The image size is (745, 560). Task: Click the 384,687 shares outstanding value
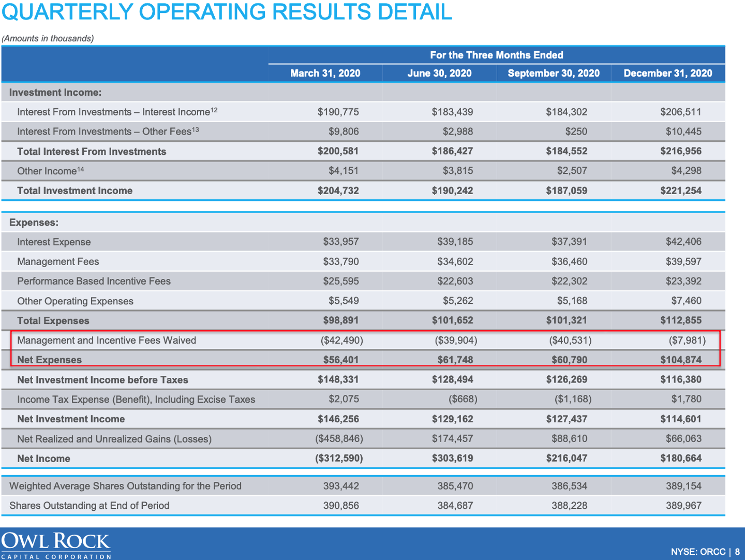(x=455, y=506)
